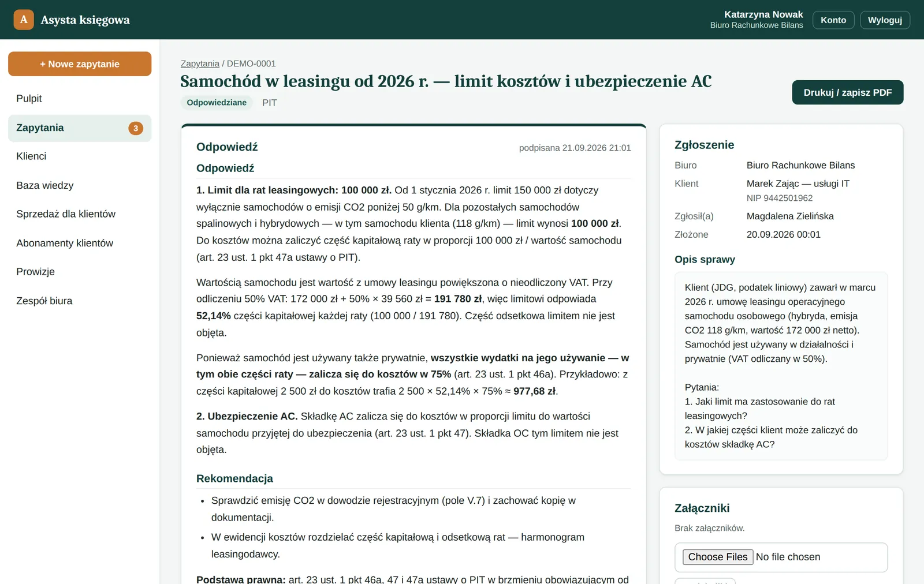Click the submitter name Magdalena Zielińska

coord(790,216)
